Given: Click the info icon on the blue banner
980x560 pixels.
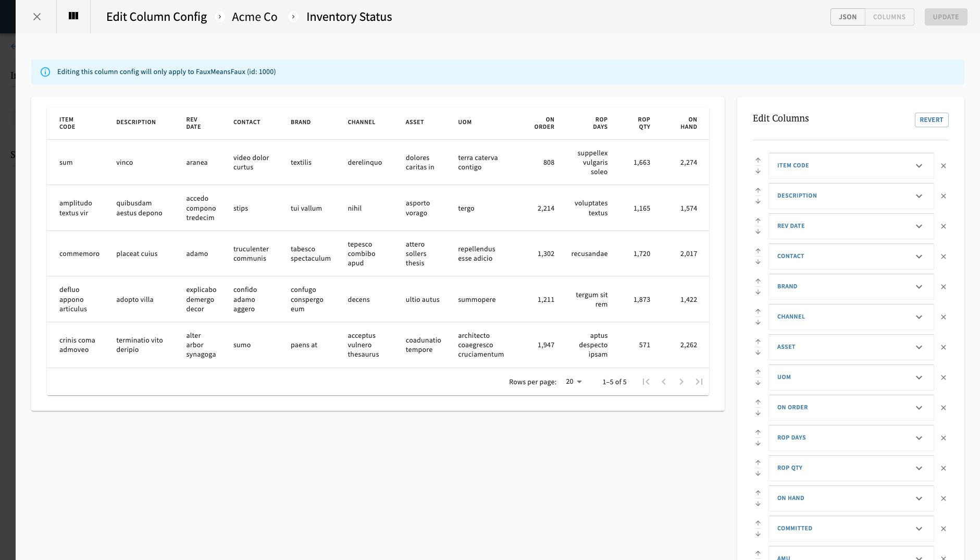Looking at the screenshot, I should [x=46, y=71].
